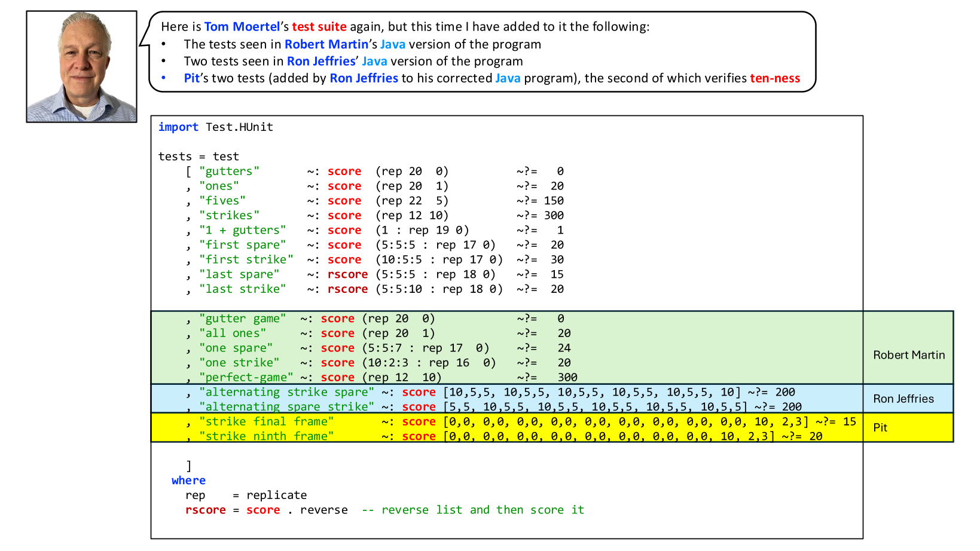This screenshot has width=980, height=551.
Task: Click the "strike ninth frame" test name
Action: (267, 436)
